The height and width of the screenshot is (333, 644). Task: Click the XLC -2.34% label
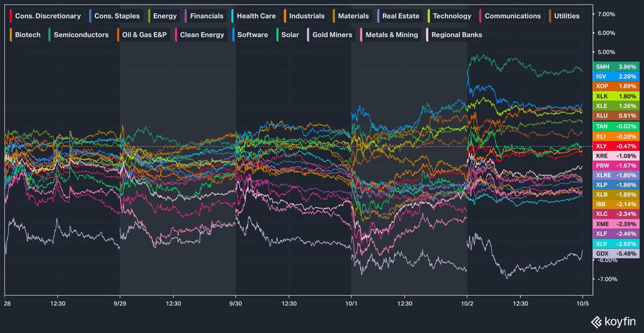[616, 214]
